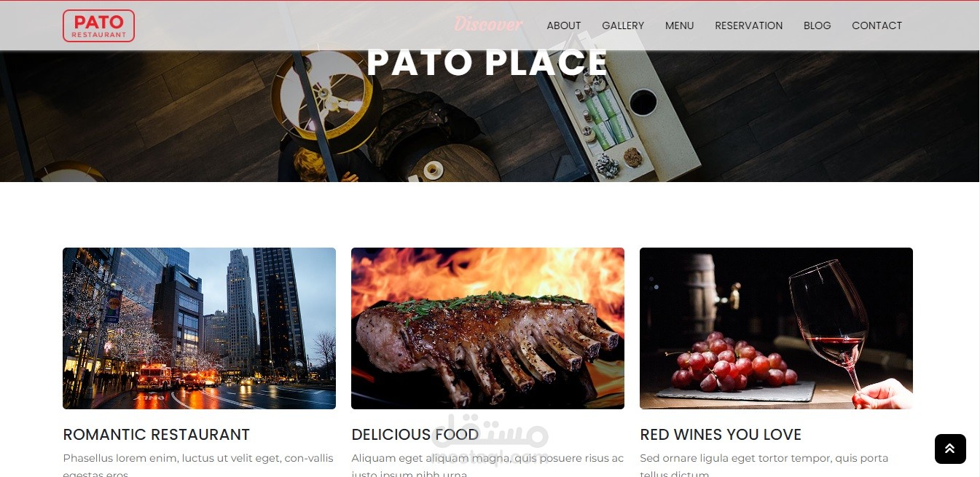980x477 pixels.
Task: Open the Menu navigation link
Action: click(x=679, y=25)
